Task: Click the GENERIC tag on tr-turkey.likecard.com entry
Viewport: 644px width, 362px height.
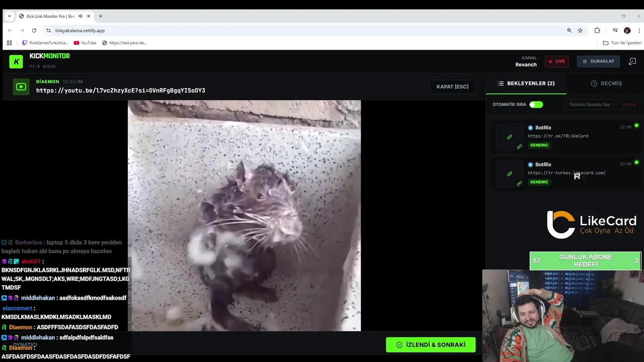Action: tap(539, 182)
